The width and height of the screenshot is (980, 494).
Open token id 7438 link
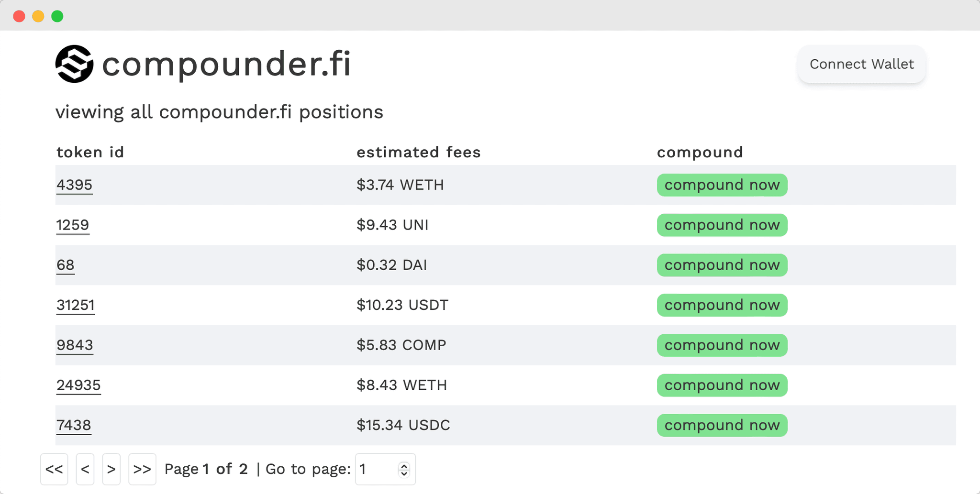click(74, 426)
